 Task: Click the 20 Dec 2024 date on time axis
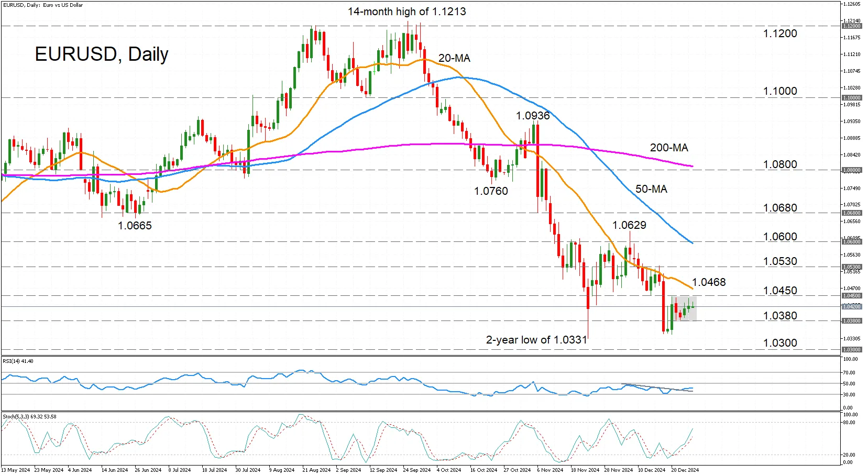(685, 470)
